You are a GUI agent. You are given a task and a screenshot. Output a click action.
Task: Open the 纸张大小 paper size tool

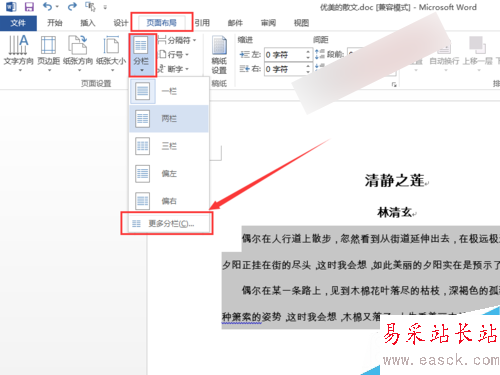(111, 53)
